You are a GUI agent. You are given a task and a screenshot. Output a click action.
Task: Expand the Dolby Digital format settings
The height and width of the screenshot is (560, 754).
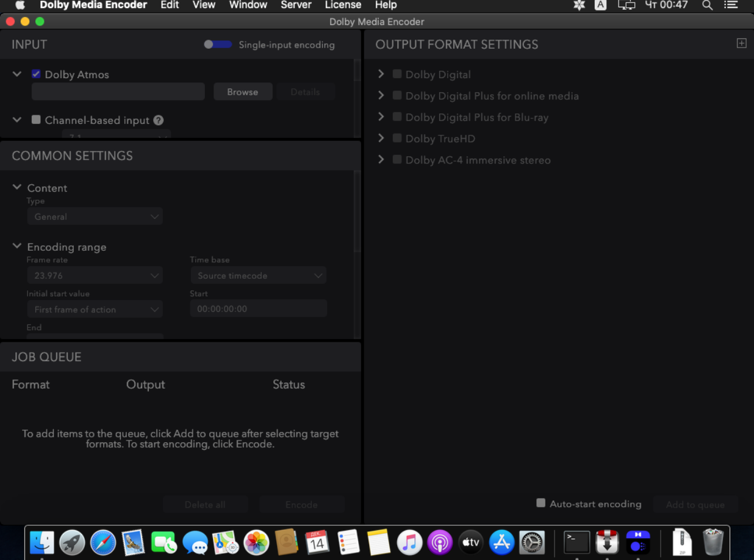(x=381, y=74)
